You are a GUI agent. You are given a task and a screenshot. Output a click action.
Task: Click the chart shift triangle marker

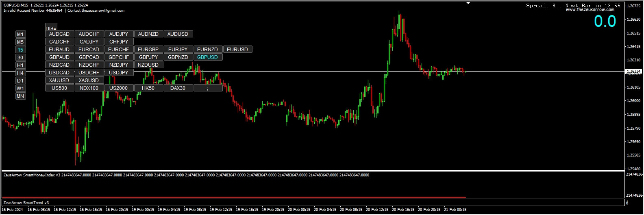468,3
